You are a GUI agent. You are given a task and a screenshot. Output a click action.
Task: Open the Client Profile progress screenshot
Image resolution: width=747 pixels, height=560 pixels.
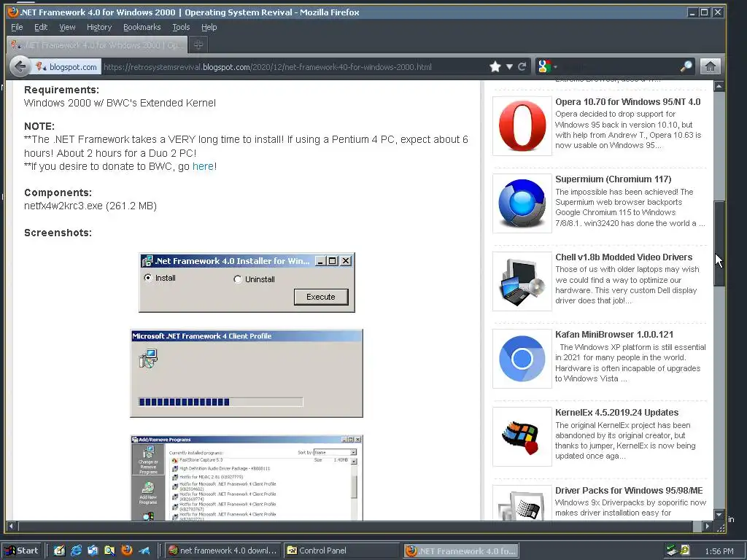(x=247, y=373)
